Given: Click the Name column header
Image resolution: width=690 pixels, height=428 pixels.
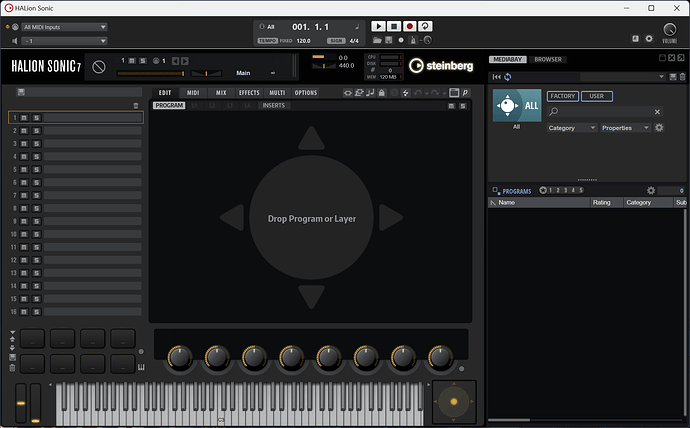Looking at the screenshot, I should (x=539, y=202).
